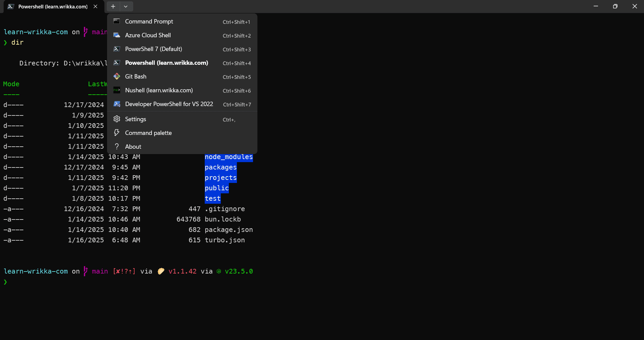
Task: Click the package.json file name
Action: [x=229, y=230]
